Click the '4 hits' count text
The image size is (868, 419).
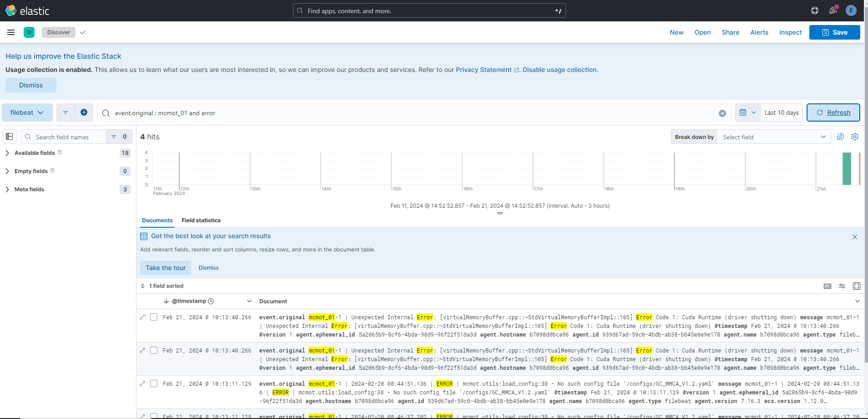[150, 137]
